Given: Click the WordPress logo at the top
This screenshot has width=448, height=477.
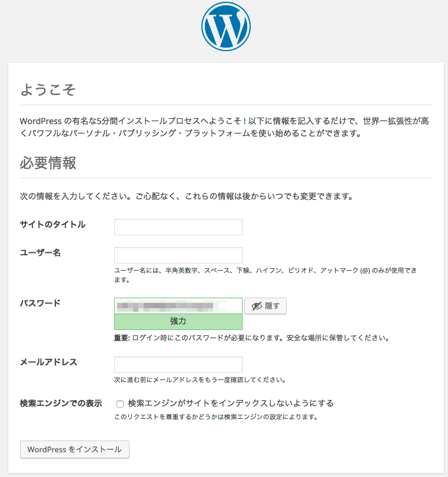Looking at the screenshot, I should pos(226,26).
